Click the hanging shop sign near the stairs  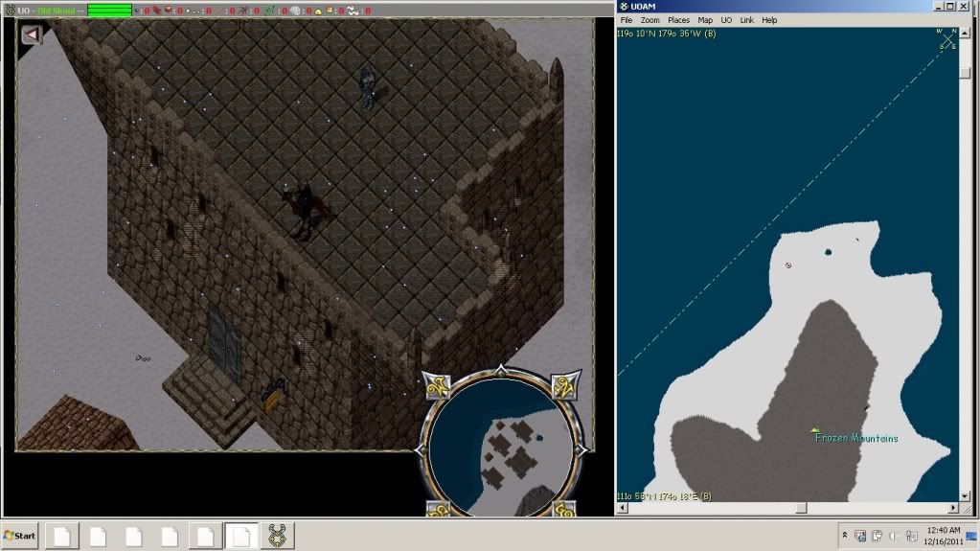(x=273, y=397)
